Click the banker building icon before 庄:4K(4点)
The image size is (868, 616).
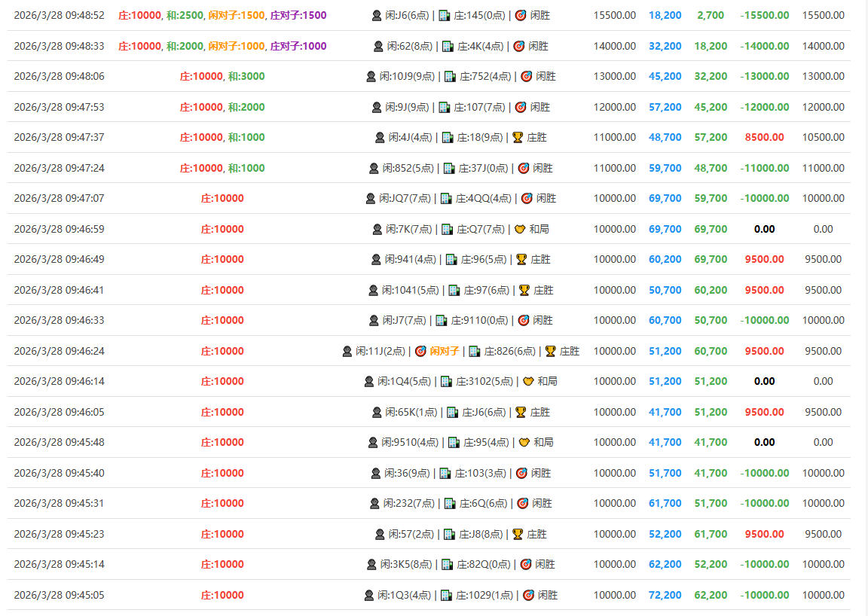[448, 47]
